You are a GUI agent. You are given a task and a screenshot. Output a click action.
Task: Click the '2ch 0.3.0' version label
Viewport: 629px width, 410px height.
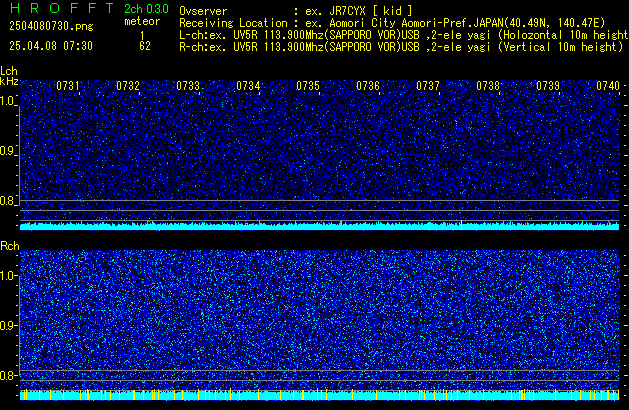coord(146,8)
